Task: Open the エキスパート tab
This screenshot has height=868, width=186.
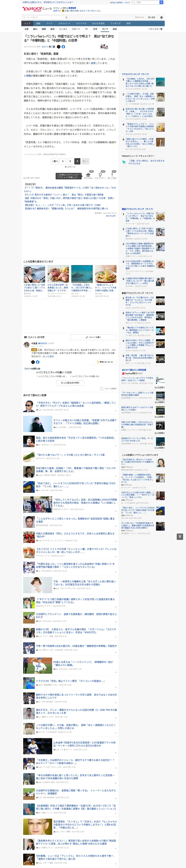Action: click(64, 24)
